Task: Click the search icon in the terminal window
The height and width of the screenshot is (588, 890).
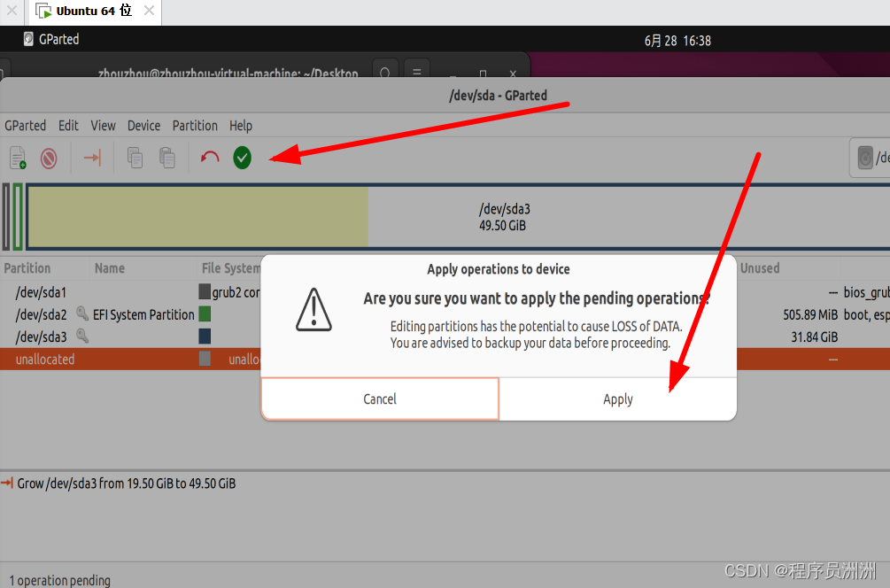Action: pyautogui.click(x=385, y=73)
